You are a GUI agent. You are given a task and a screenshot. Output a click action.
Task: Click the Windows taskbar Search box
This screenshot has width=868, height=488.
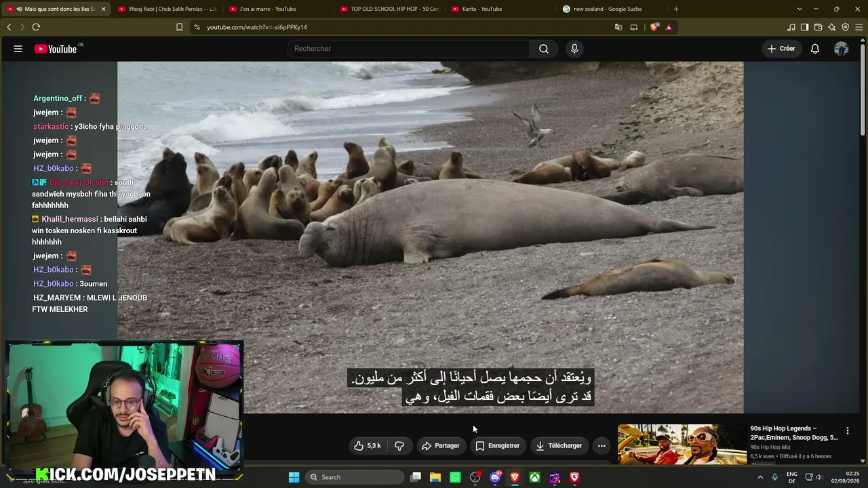pos(355,477)
